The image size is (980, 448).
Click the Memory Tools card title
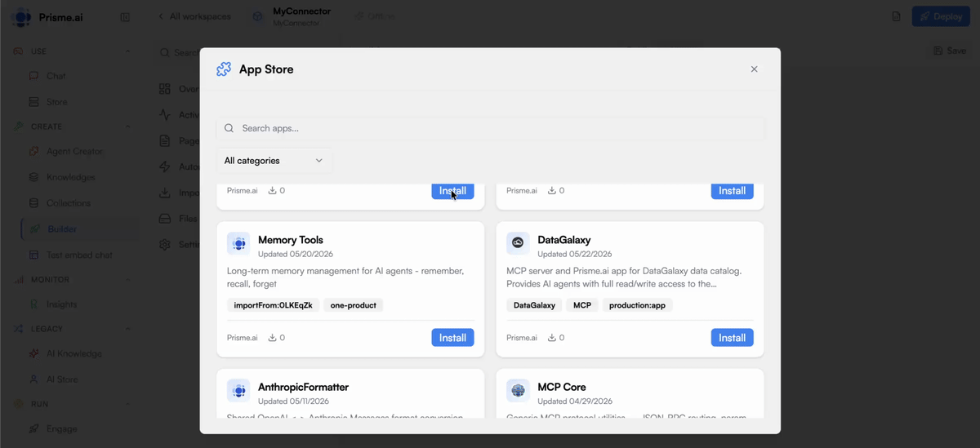click(291, 240)
